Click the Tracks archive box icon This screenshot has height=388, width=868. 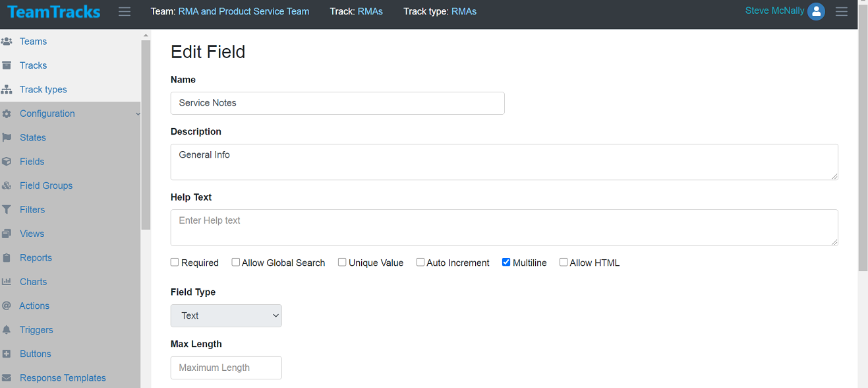point(7,65)
